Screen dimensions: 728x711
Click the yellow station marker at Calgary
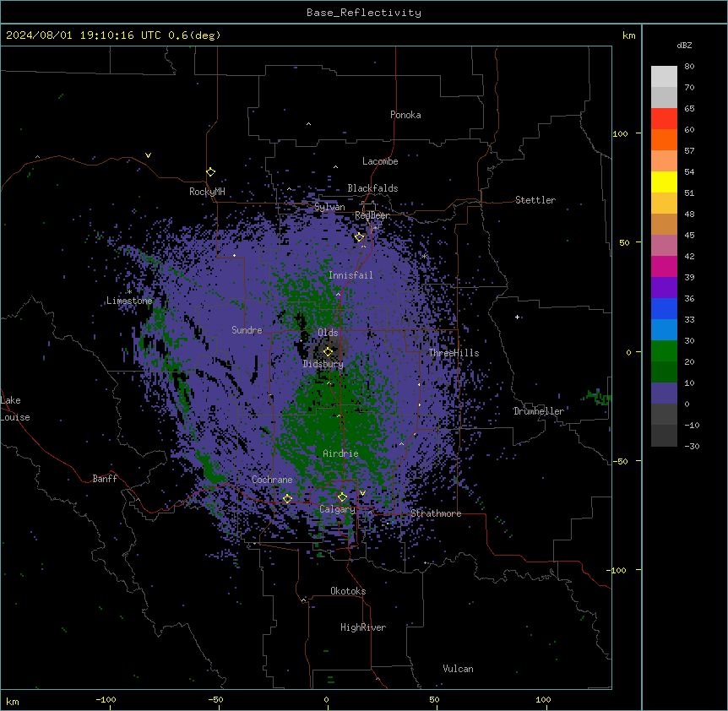click(x=342, y=497)
